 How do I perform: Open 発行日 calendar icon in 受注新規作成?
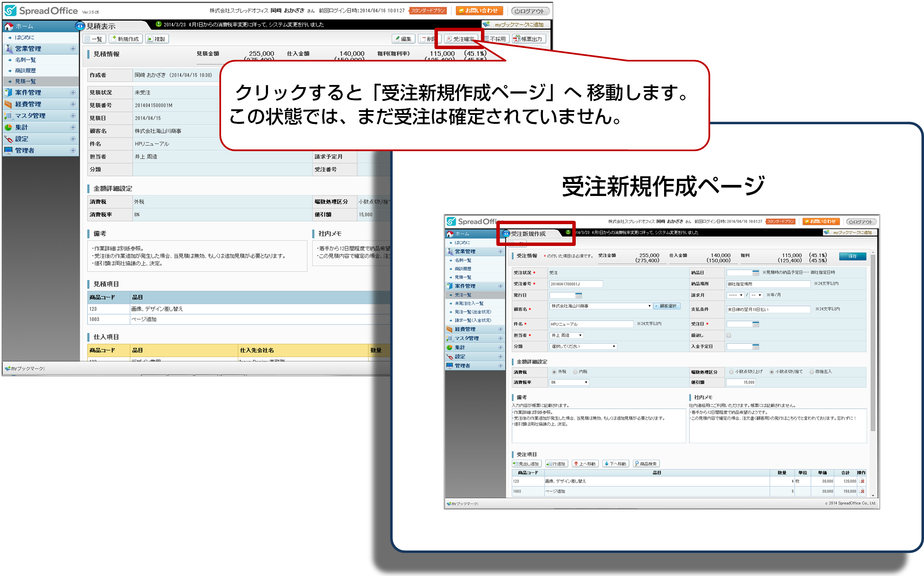click(x=578, y=295)
